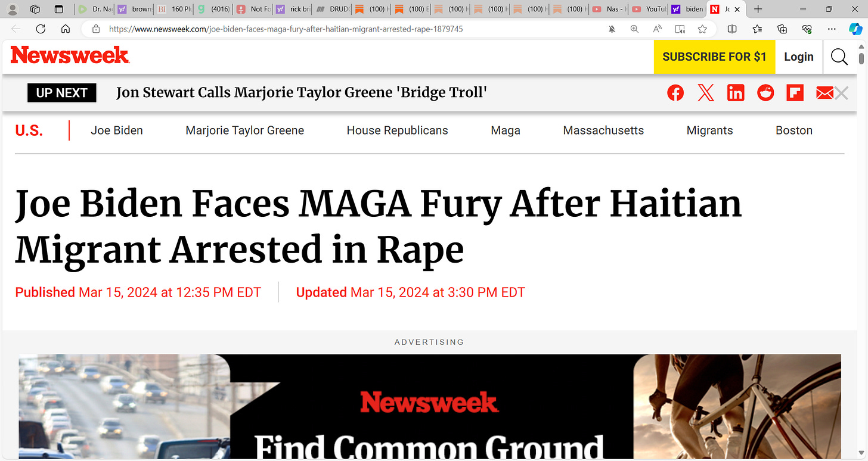Switch to the (100) E tab
This screenshot has height=461, width=868.
[x=411, y=9]
